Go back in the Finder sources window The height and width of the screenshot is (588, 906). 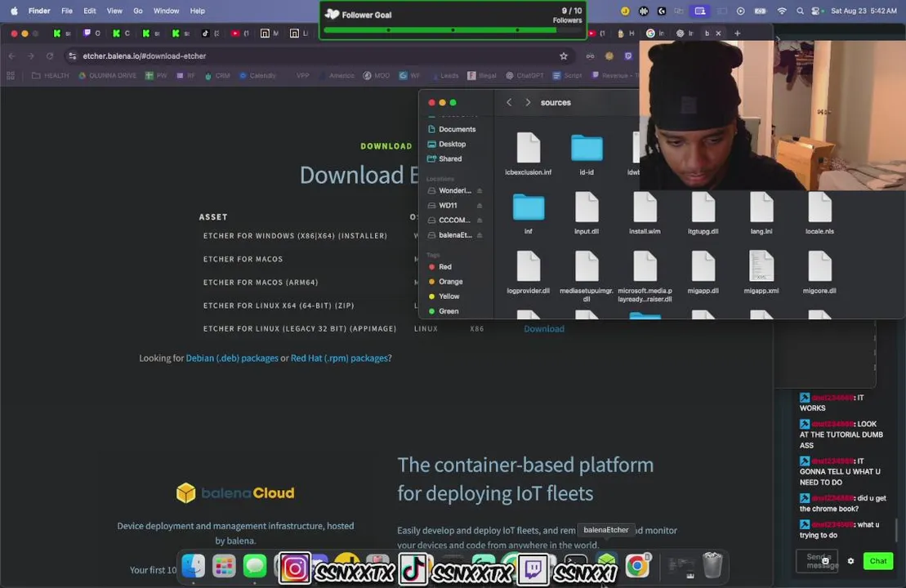coord(508,102)
